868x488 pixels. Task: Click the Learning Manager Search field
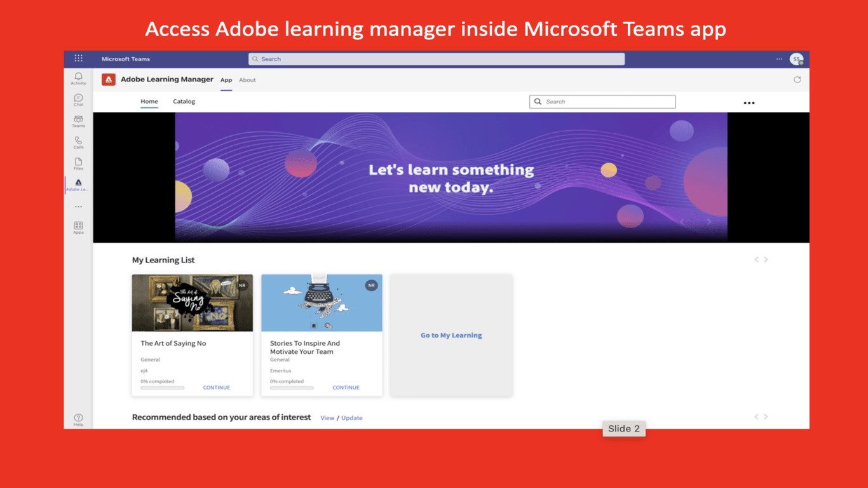click(x=602, y=102)
